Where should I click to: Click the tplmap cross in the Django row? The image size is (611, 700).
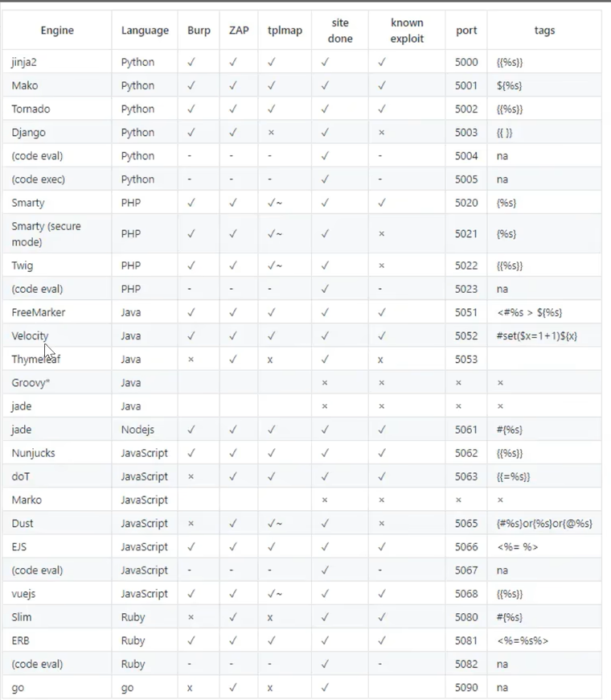pos(271,132)
